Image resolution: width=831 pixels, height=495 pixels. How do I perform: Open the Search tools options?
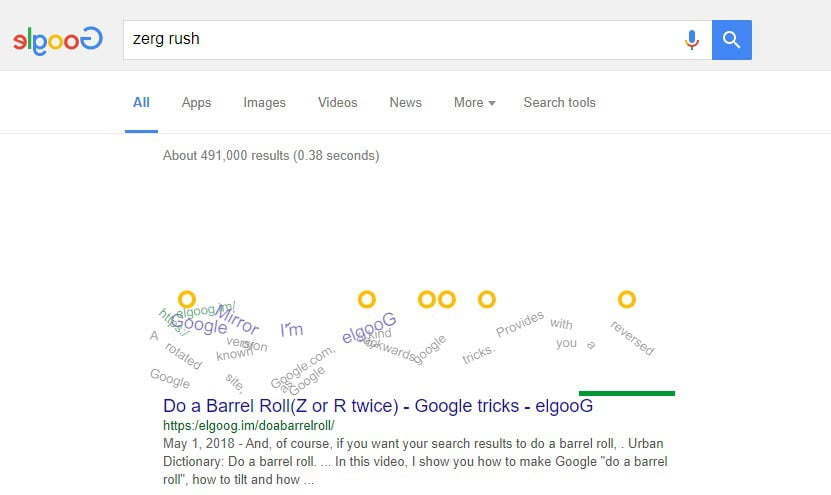click(560, 102)
